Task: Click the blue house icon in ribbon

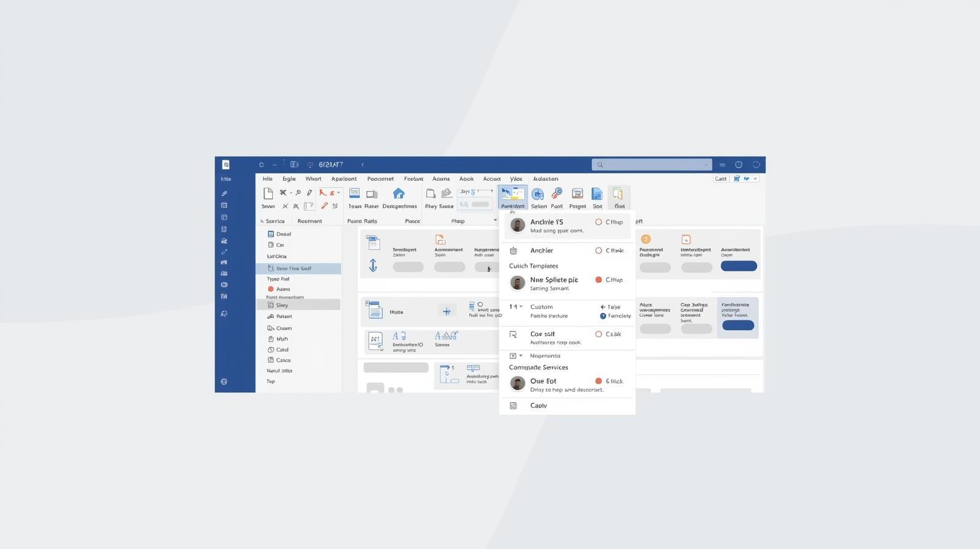Action: pyautogui.click(x=399, y=194)
